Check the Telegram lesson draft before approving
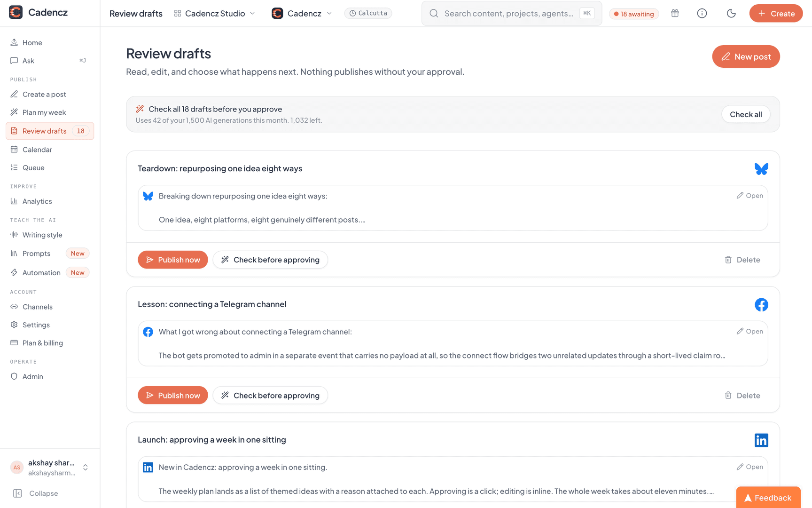 [270, 396]
